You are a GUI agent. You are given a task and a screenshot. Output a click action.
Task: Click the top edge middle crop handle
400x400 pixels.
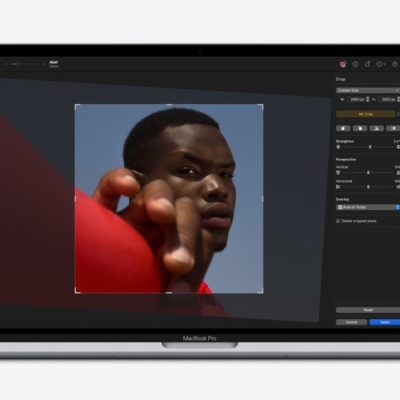tap(169, 105)
